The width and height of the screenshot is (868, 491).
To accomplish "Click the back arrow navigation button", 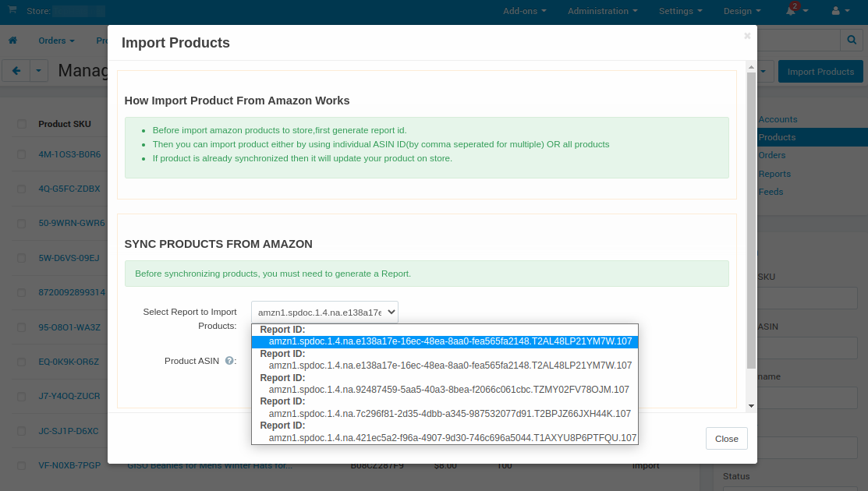I will [16, 70].
